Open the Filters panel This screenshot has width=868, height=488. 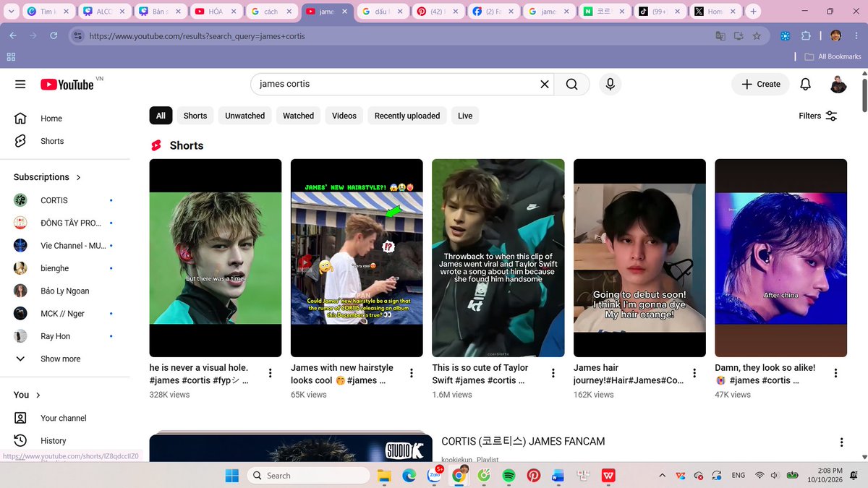click(x=818, y=116)
